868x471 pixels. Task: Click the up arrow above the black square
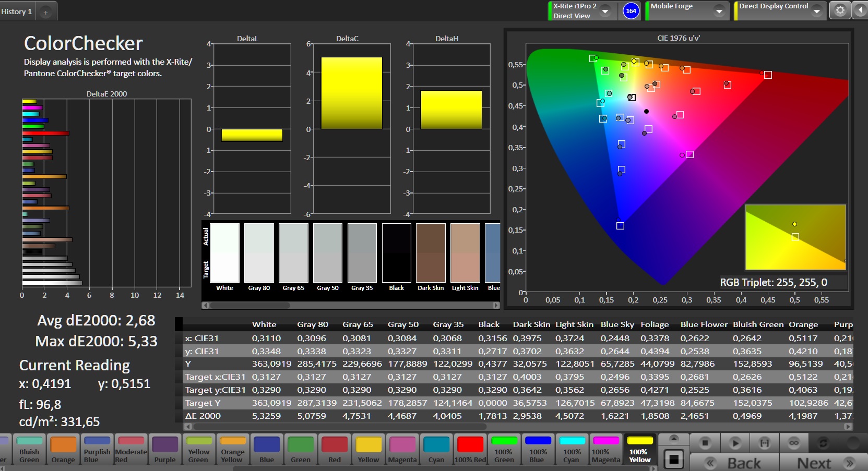click(x=674, y=438)
